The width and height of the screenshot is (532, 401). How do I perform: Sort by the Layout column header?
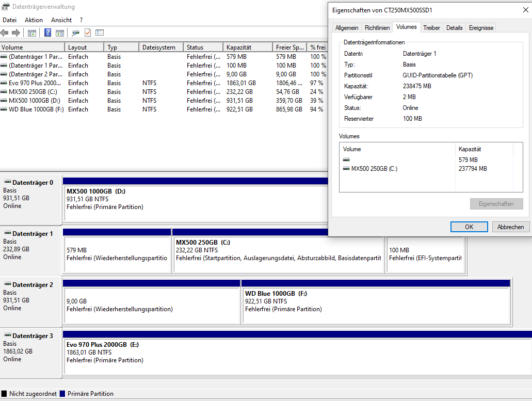tap(84, 47)
